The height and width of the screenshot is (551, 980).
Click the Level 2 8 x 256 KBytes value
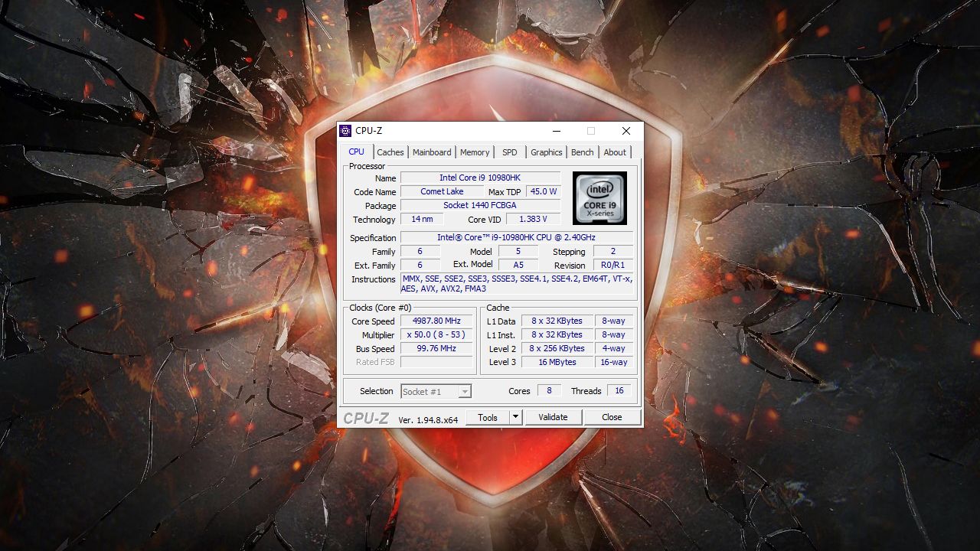(557, 348)
